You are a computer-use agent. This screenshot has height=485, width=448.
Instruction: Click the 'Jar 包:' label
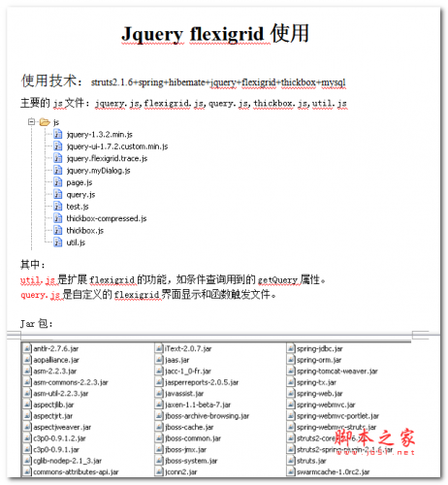(36, 323)
